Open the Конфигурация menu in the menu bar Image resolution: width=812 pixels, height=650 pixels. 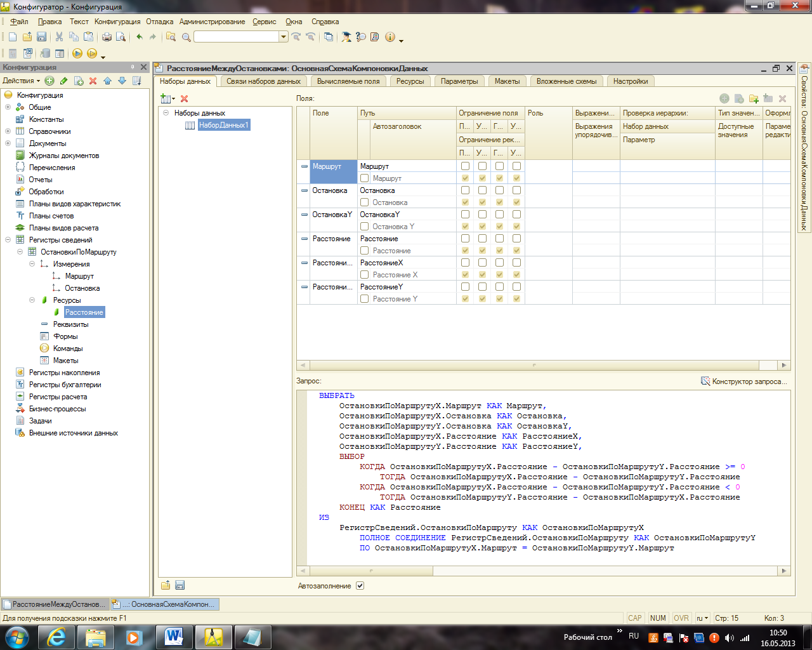pyautogui.click(x=117, y=22)
